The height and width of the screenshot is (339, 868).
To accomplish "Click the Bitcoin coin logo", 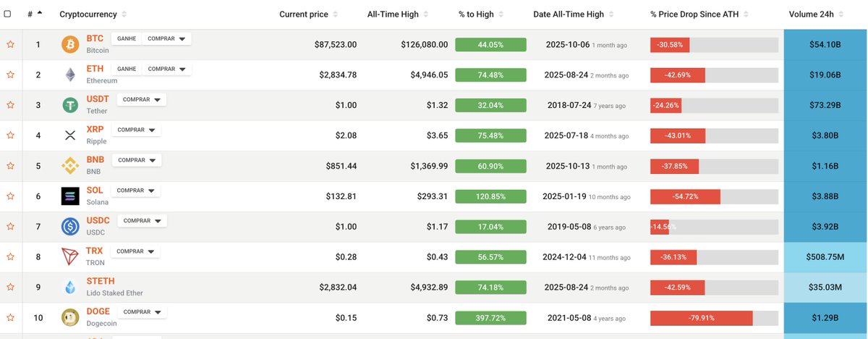I will click(70, 44).
